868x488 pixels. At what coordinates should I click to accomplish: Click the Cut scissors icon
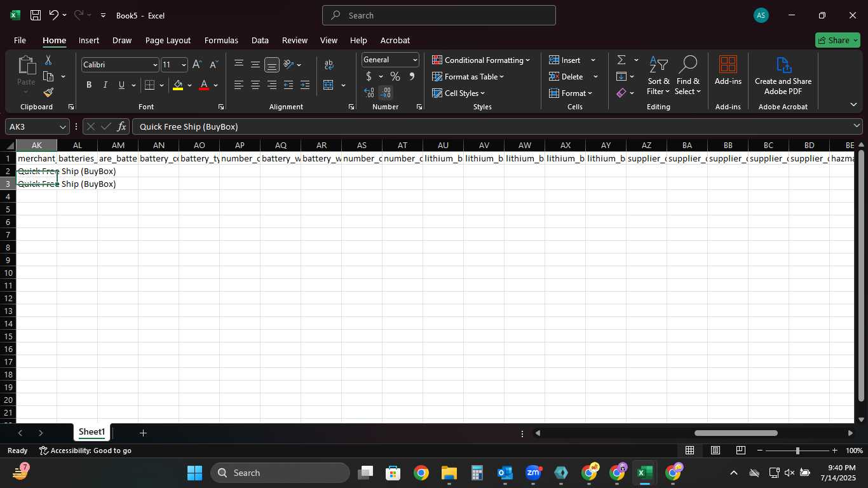(48, 60)
